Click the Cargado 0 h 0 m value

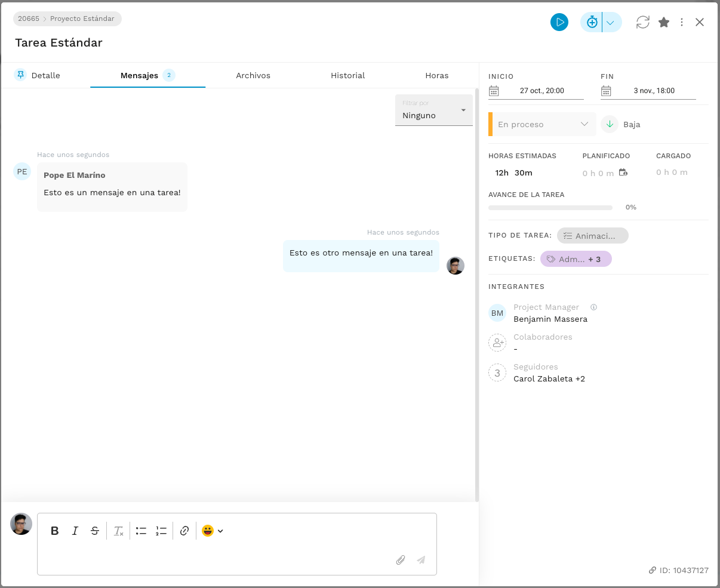tap(672, 173)
